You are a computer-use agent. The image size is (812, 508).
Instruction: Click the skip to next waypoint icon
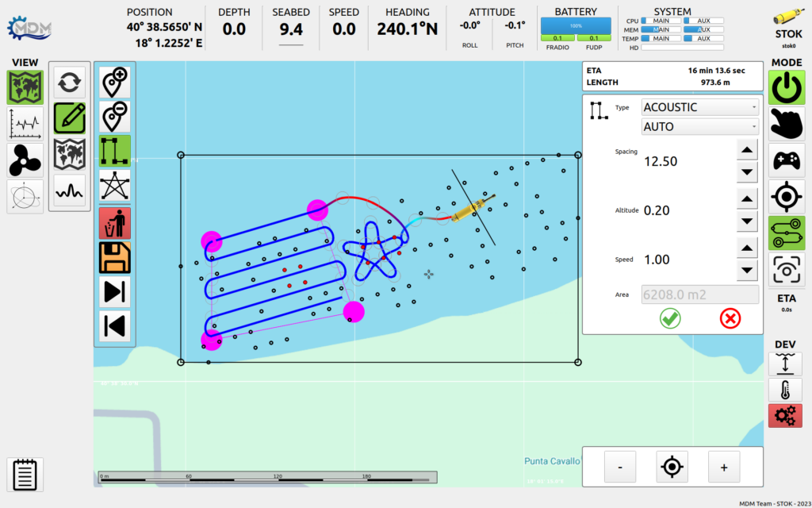point(115,292)
